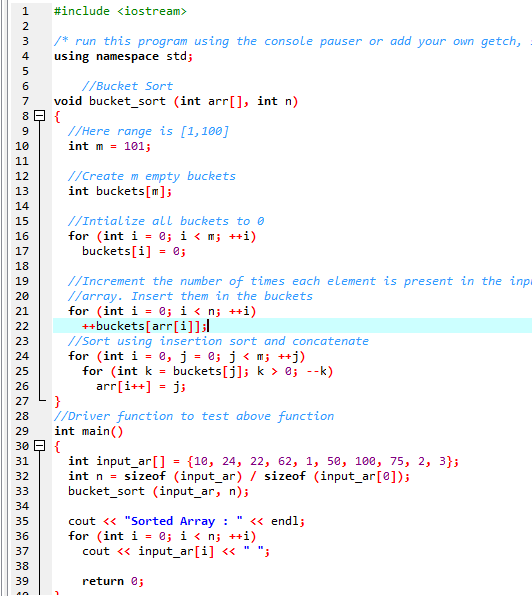Click 'int buckets[m];' declaration
Image resolution: width=532 pixels, height=596 pixels.
pos(120,191)
